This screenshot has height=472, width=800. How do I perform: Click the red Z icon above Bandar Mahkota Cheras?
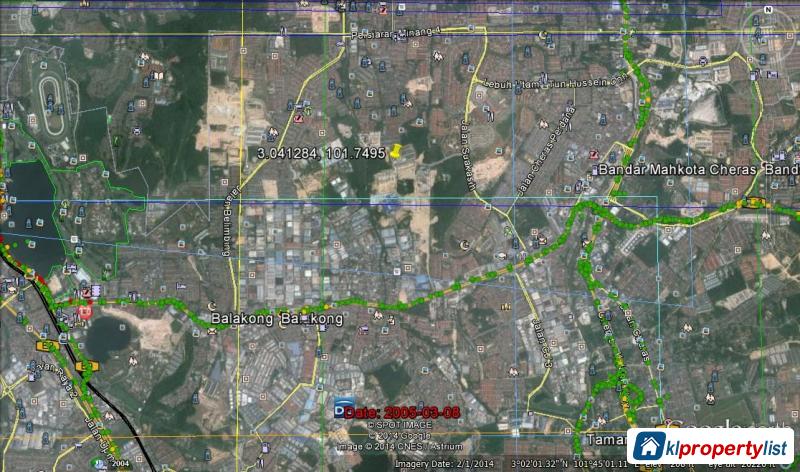tap(593, 154)
